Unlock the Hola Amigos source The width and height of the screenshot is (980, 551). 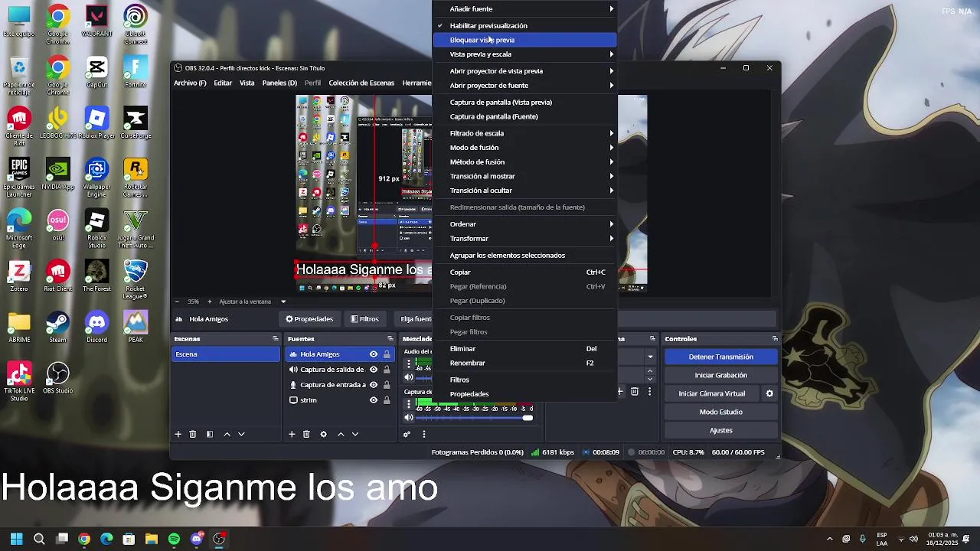click(387, 354)
